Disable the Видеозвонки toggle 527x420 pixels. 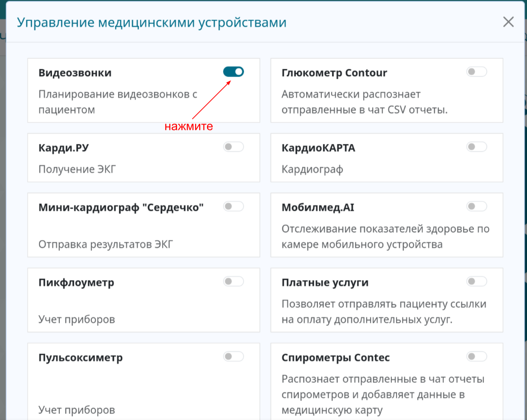(x=233, y=72)
